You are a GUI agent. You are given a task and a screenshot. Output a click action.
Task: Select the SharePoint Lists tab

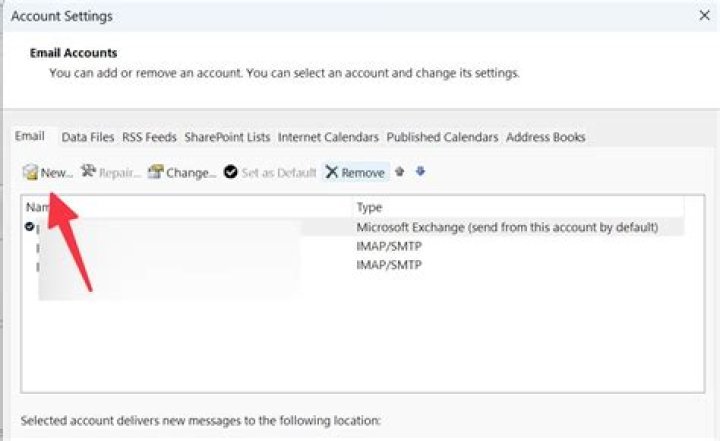(x=227, y=137)
